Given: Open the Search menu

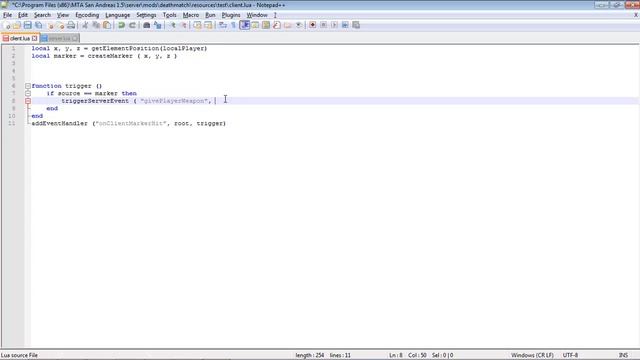Looking at the screenshot, I should (x=42, y=15).
